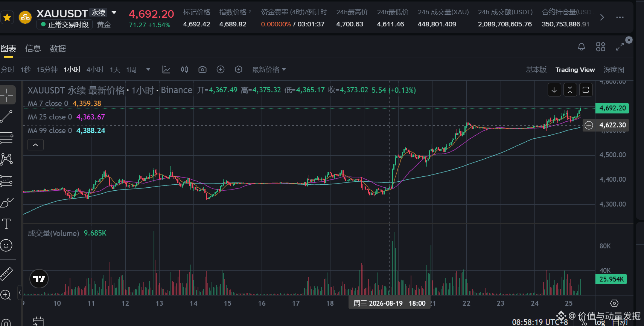The height and width of the screenshot is (326, 644).
Task: Take a chart snapshot with camera icon
Action: [202, 70]
